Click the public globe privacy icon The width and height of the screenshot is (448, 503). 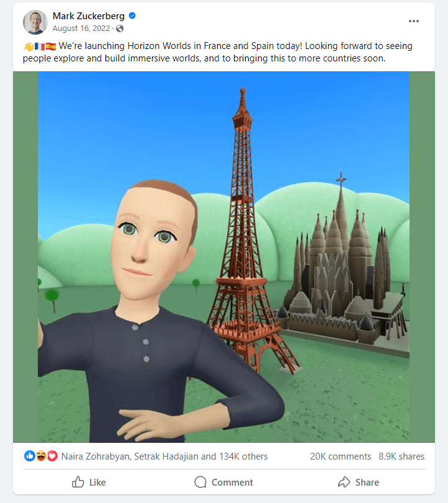coord(120,29)
